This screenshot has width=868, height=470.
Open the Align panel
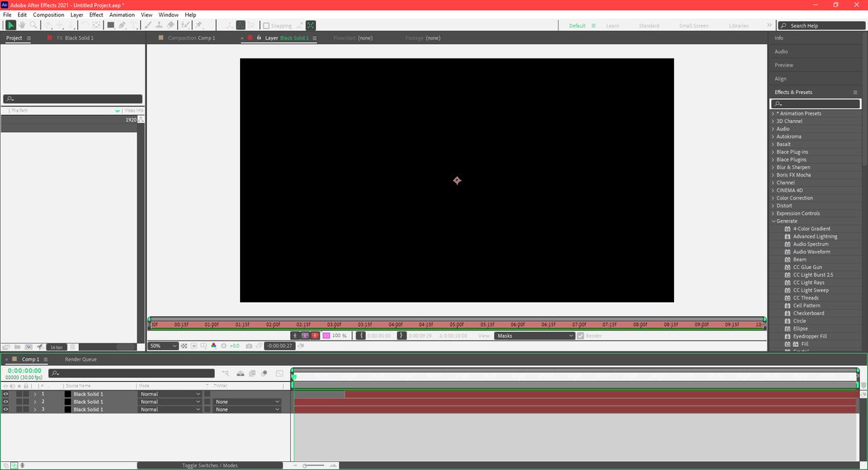point(780,79)
